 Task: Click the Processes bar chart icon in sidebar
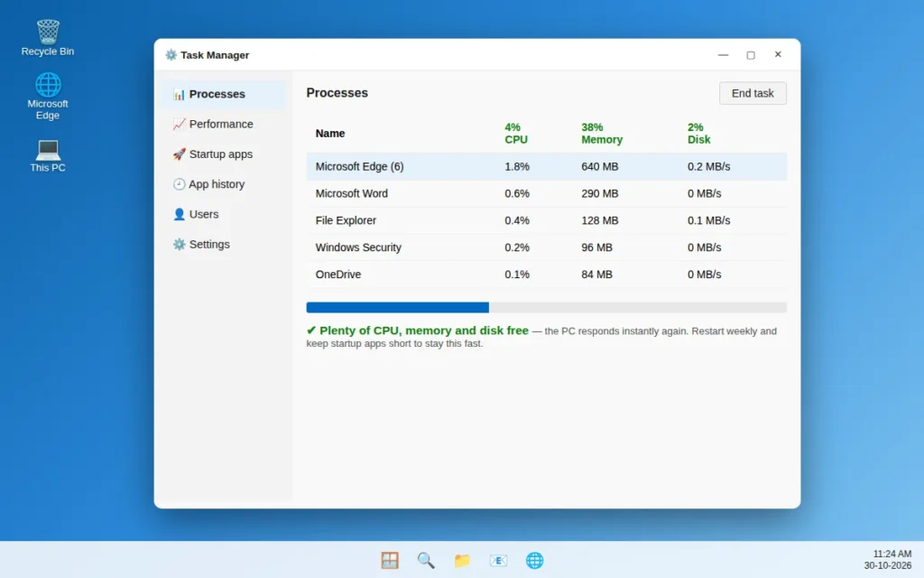click(x=180, y=94)
